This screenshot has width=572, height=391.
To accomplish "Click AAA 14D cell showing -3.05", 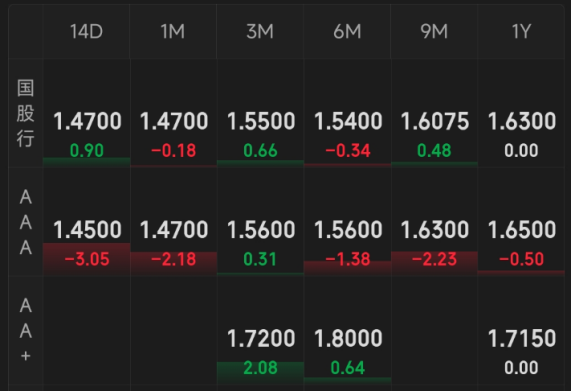I will coord(86,222).
